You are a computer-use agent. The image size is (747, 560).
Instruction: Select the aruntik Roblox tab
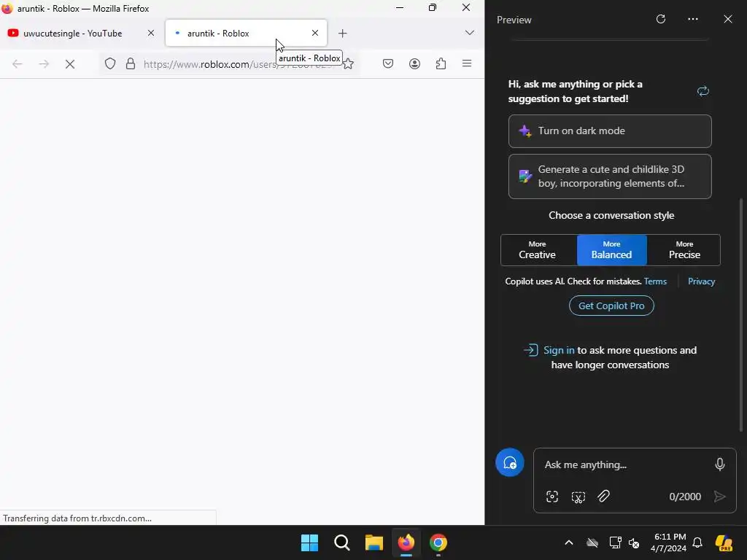click(246, 34)
